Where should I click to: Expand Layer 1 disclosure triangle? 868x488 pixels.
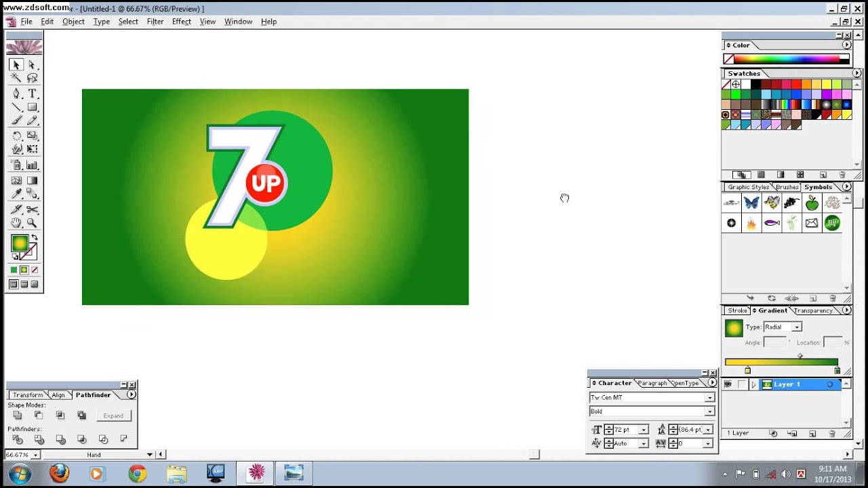[753, 384]
